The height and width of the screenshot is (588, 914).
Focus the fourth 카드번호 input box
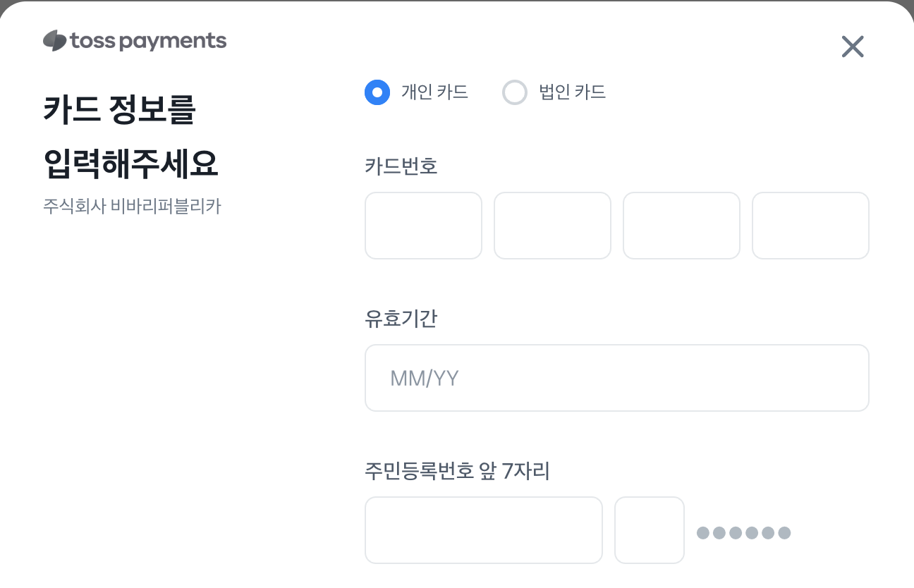tap(810, 226)
